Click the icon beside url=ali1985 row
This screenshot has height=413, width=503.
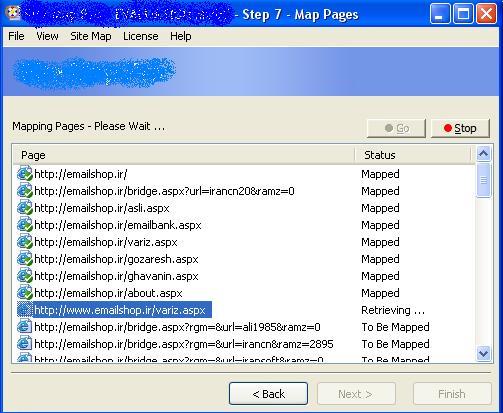click(x=25, y=327)
